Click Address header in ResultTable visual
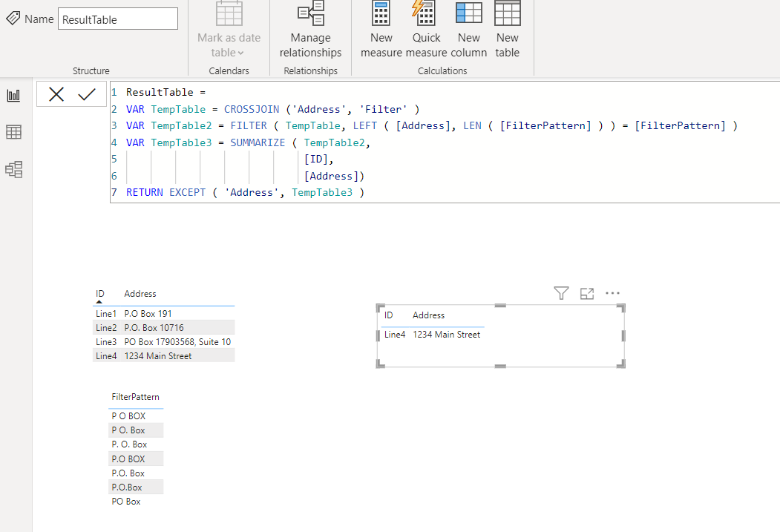This screenshot has width=780, height=532. [428, 315]
